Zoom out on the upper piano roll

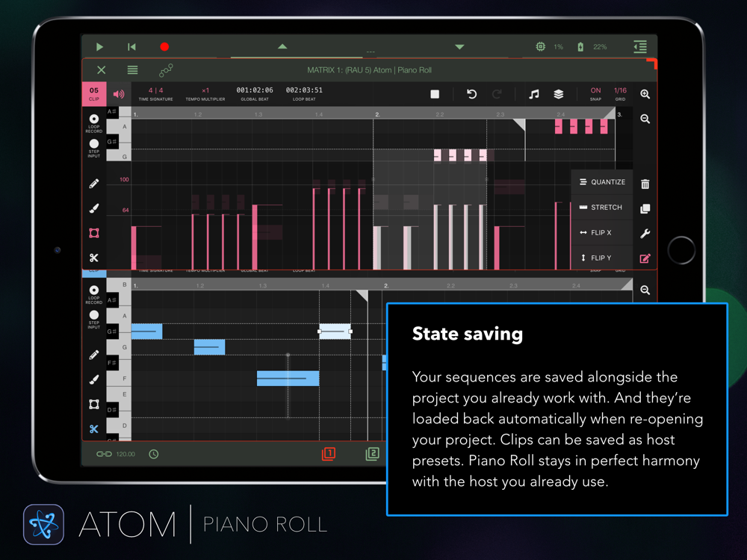(645, 119)
